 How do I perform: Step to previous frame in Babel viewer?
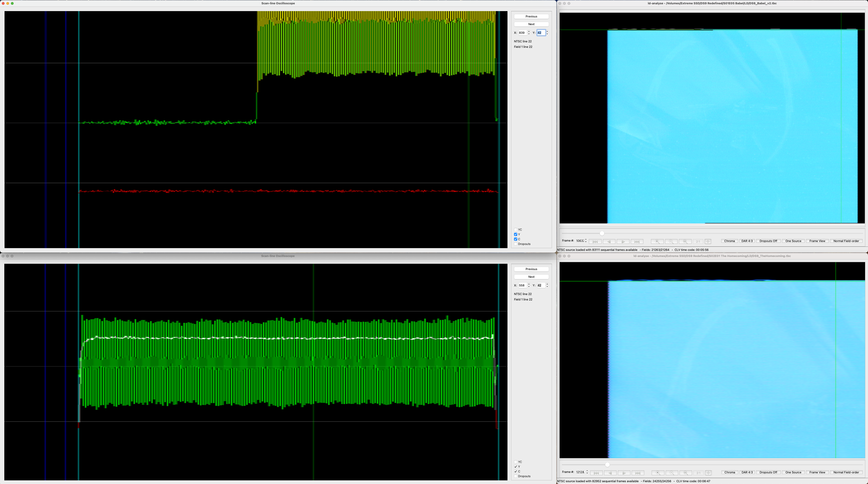[x=609, y=241]
